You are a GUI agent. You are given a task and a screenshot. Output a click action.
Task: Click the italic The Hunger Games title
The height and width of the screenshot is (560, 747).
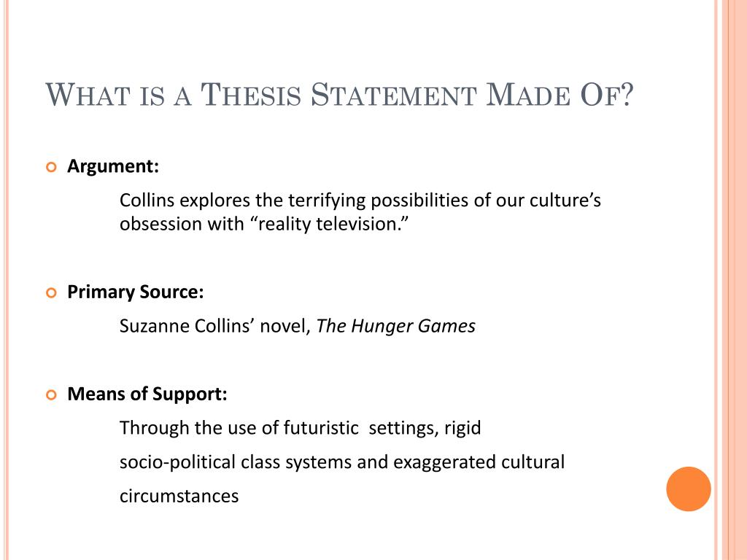[x=396, y=326]
